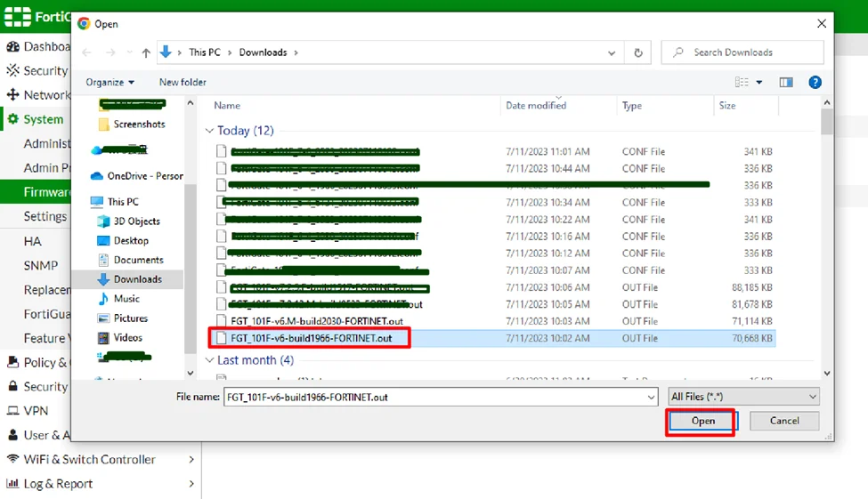Click the Log & Report chart icon
The width and height of the screenshot is (868, 499).
12,484
